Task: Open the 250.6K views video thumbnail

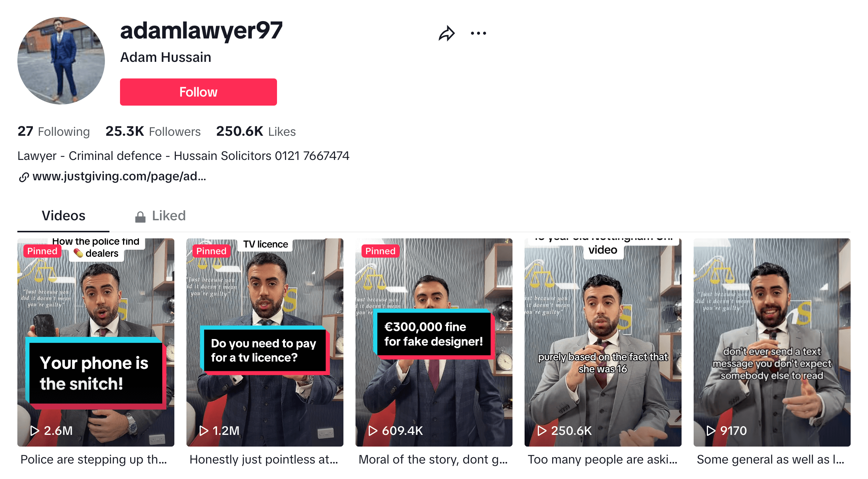Action: [603, 342]
